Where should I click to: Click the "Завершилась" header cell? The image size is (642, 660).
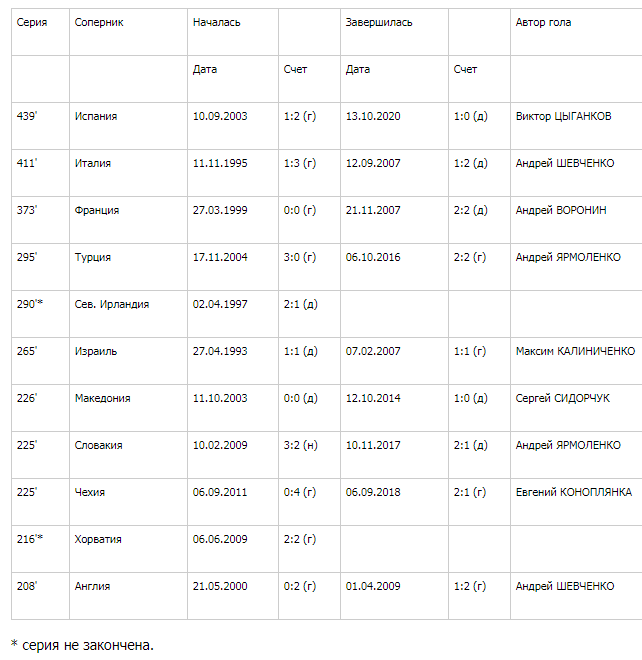(378, 22)
